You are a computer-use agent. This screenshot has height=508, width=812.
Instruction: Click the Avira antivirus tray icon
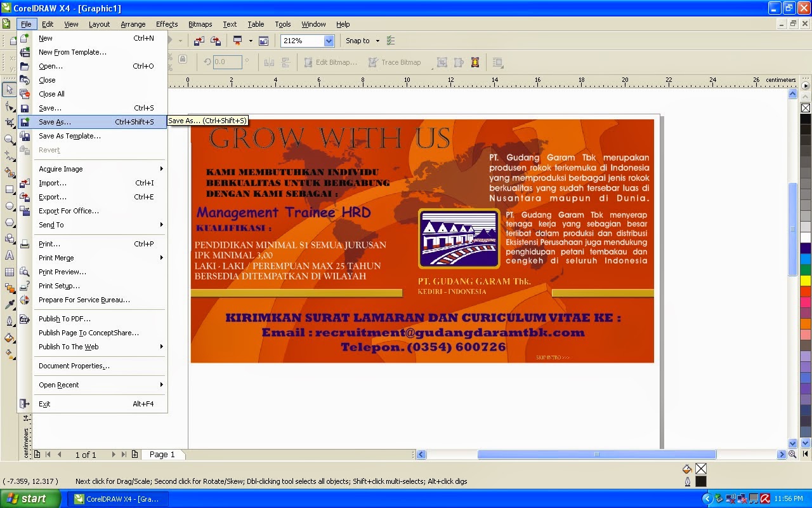click(x=765, y=498)
